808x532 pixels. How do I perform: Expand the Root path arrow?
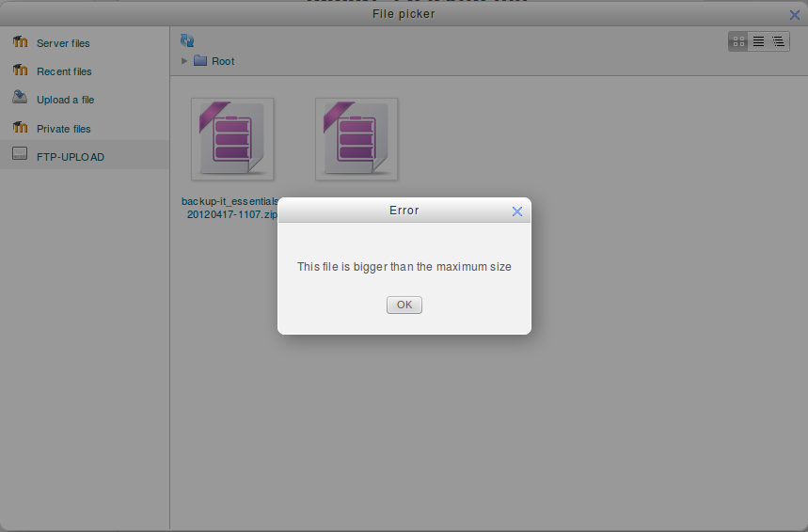click(184, 61)
